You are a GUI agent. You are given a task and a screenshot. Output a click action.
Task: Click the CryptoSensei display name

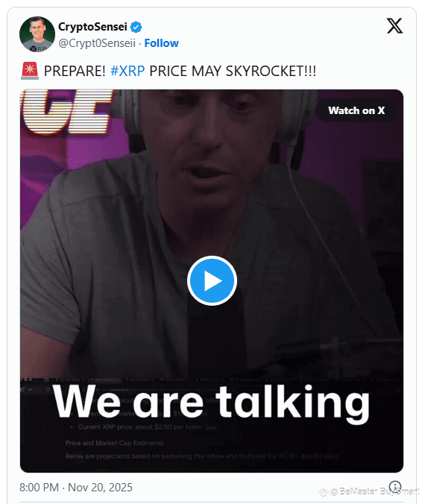click(x=92, y=27)
